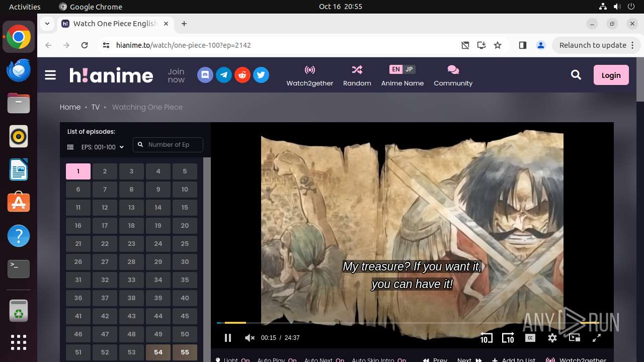Open the hamburger site menu
The width and height of the screenshot is (644, 362).
point(50,75)
